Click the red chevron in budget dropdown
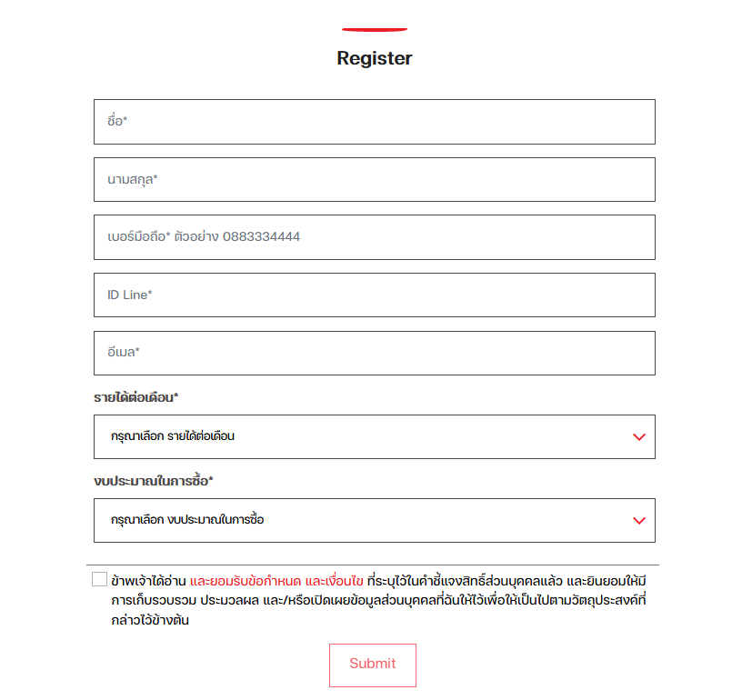 [639, 520]
